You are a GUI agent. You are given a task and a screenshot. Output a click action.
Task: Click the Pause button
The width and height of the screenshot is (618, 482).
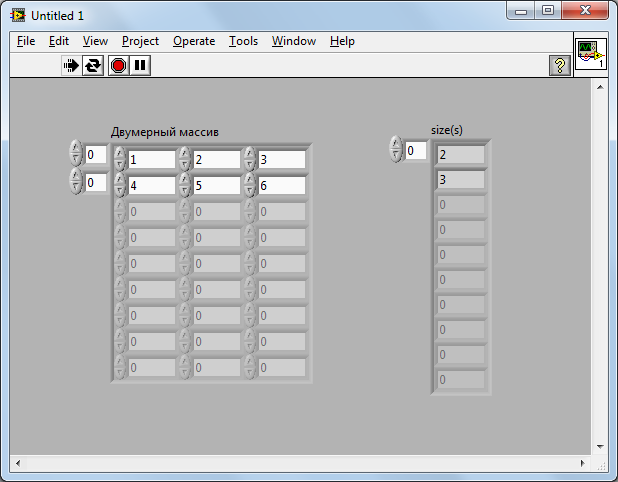click(140, 65)
